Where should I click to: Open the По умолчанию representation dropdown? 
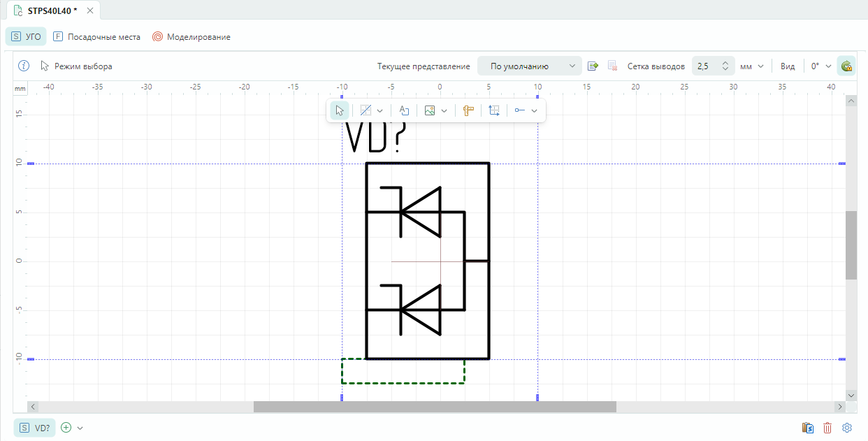coord(529,66)
